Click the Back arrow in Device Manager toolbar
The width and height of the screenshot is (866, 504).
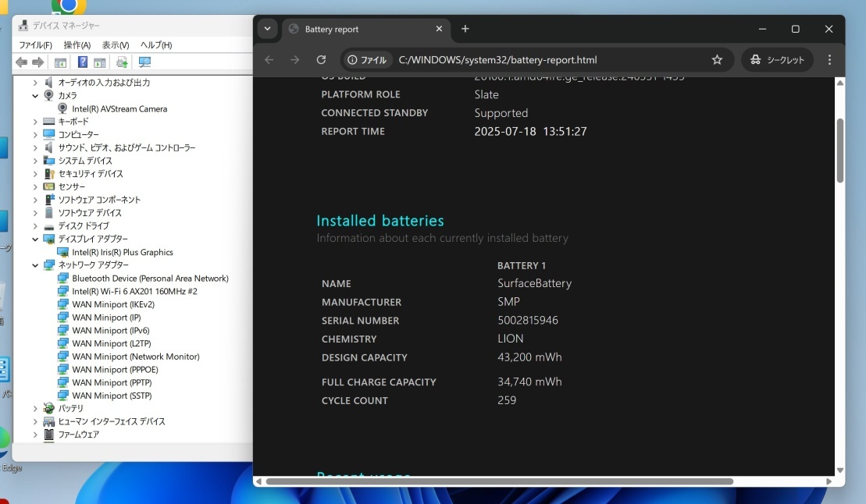click(x=22, y=62)
